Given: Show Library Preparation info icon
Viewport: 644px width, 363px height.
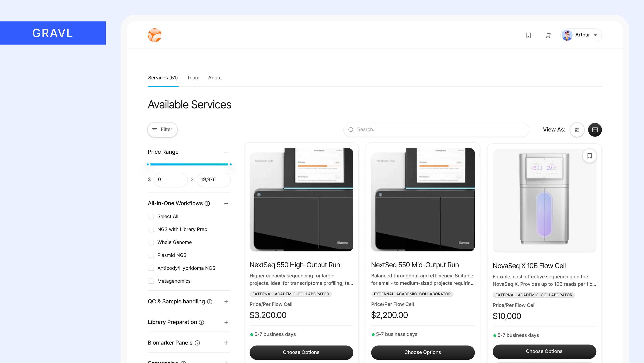Looking at the screenshot, I should (201, 322).
